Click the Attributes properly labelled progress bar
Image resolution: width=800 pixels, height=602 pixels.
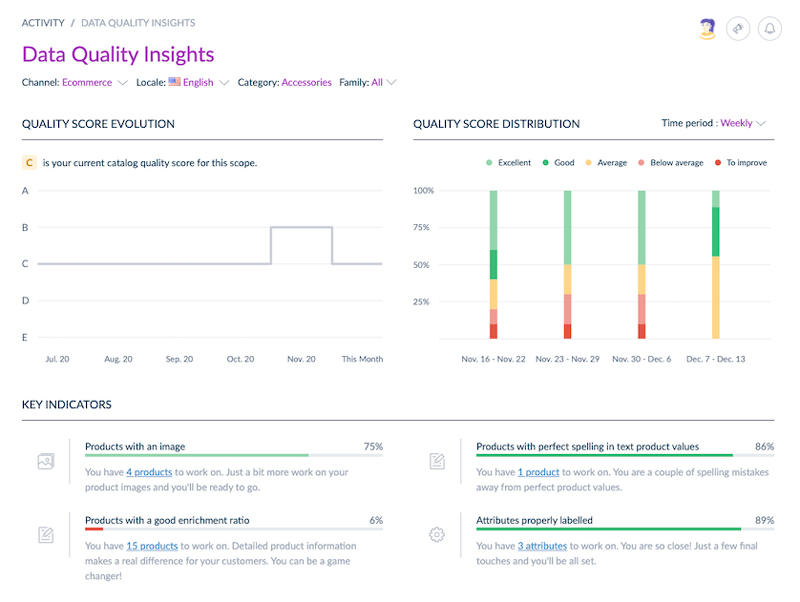tap(625, 529)
